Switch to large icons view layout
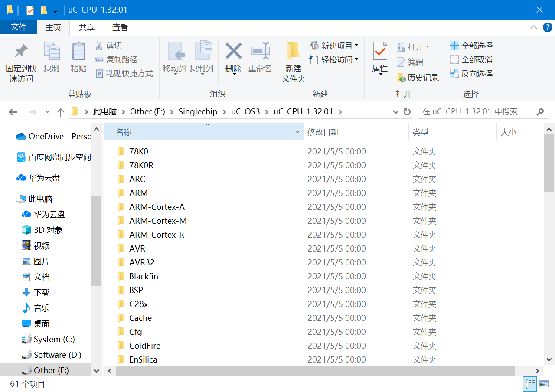Screen dimensions: 555x392 point(544,384)
